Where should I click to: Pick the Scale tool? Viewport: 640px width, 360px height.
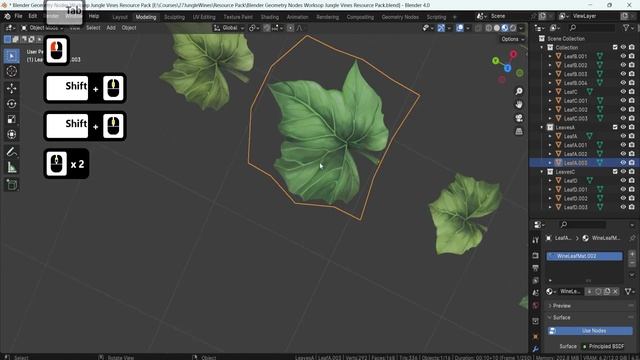tap(11, 119)
